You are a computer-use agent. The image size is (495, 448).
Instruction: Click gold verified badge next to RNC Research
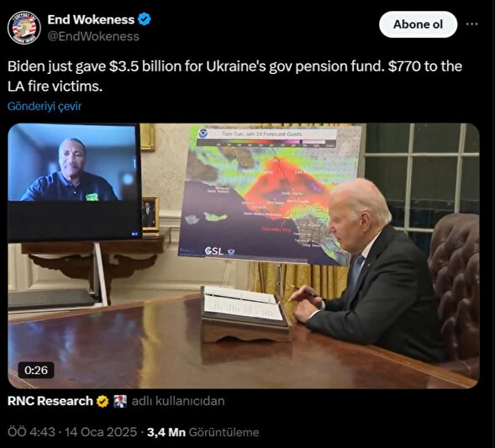coord(103,401)
